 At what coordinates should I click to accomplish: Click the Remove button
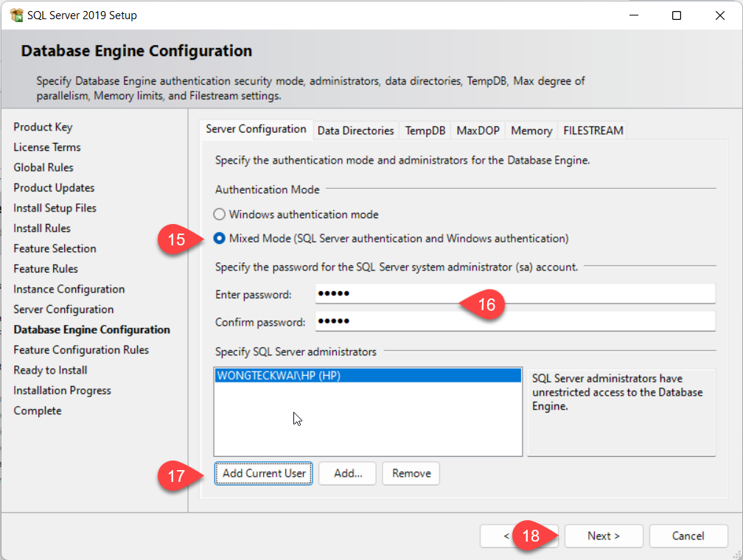[411, 473]
